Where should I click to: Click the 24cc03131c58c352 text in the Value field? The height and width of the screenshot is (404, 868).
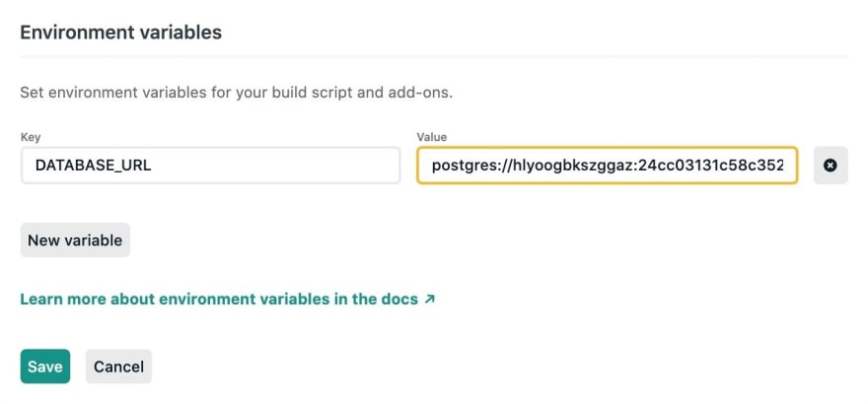(x=710, y=166)
